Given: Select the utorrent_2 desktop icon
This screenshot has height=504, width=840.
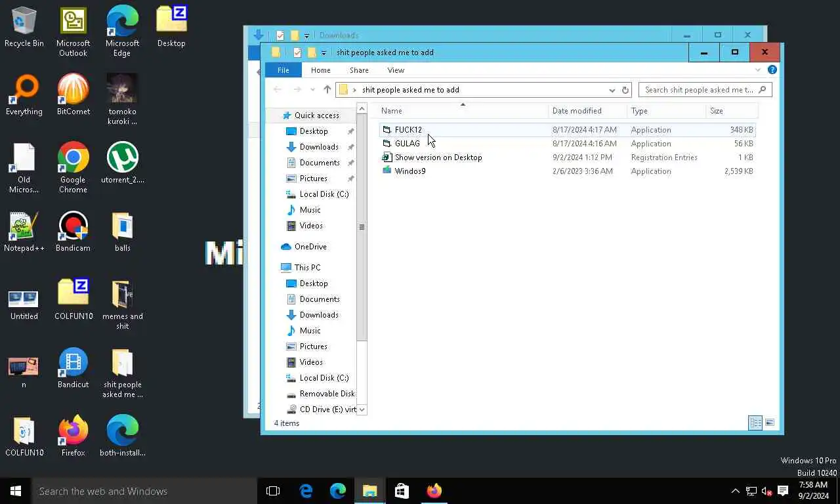Looking at the screenshot, I should pos(122,164).
